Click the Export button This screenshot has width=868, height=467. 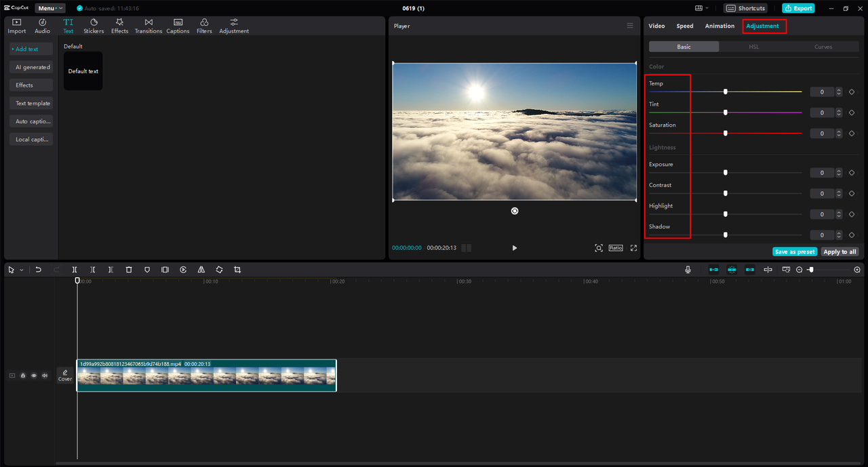(x=798, y=8)
